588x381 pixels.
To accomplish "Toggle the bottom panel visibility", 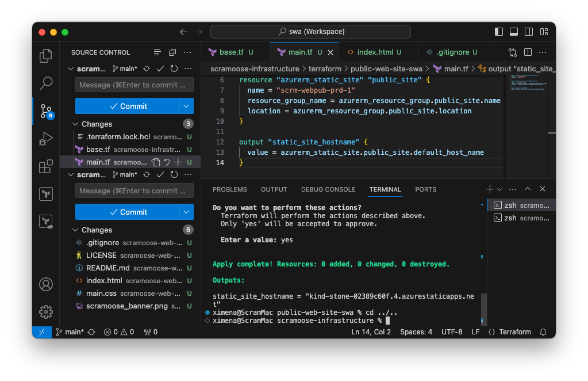I will [514, 32].
